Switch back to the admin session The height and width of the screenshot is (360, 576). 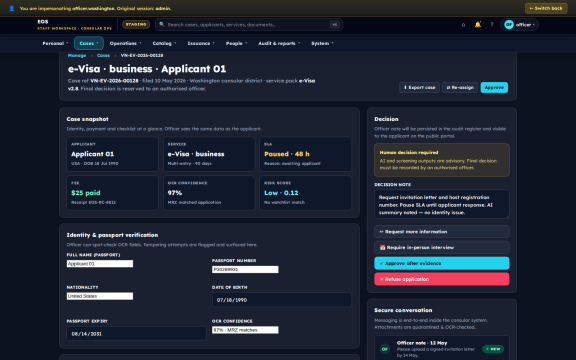pos(546,8)
